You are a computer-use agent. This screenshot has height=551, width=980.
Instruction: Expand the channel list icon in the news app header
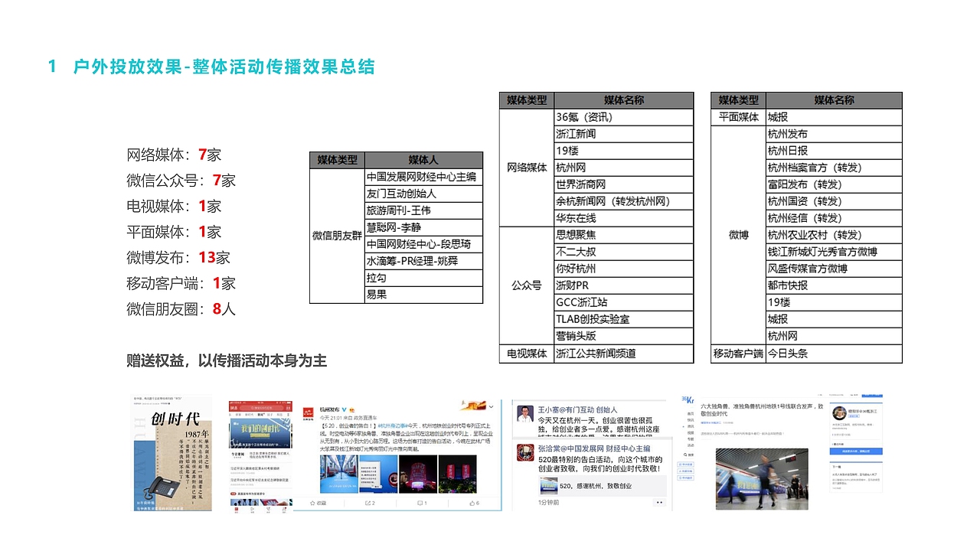pos(287,414)
